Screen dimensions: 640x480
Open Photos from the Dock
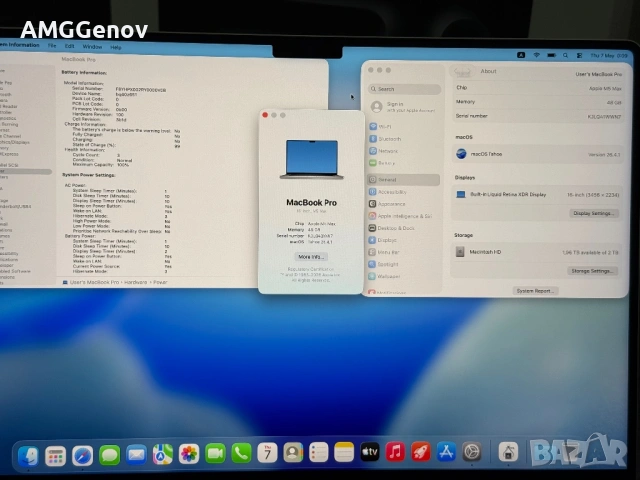tap(189, 453)
